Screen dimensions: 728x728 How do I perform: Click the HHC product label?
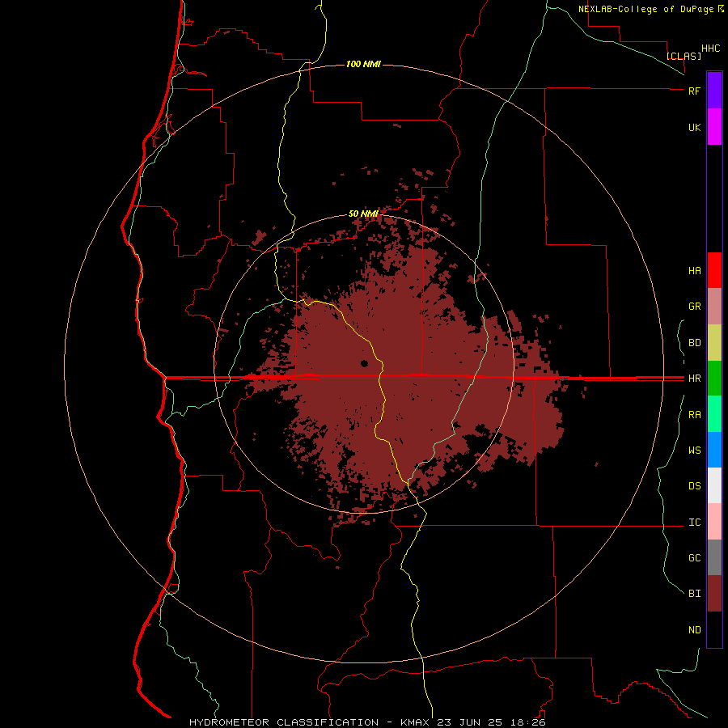click(x=711, y=49)
